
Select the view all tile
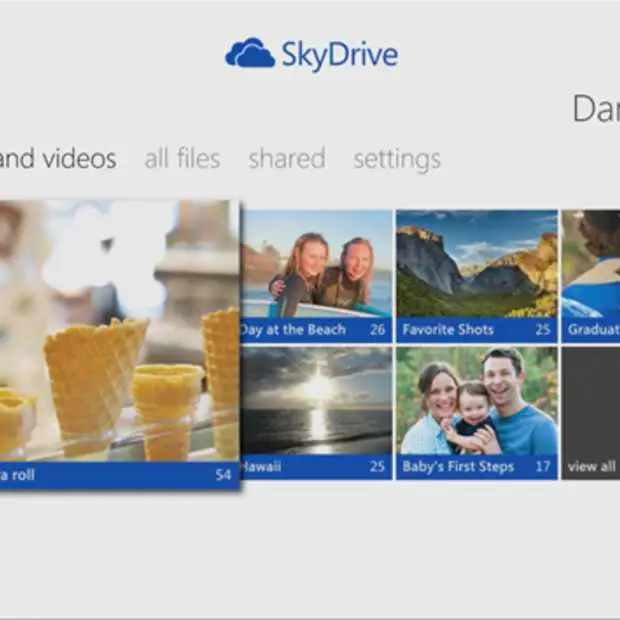[x=591, y=413]
